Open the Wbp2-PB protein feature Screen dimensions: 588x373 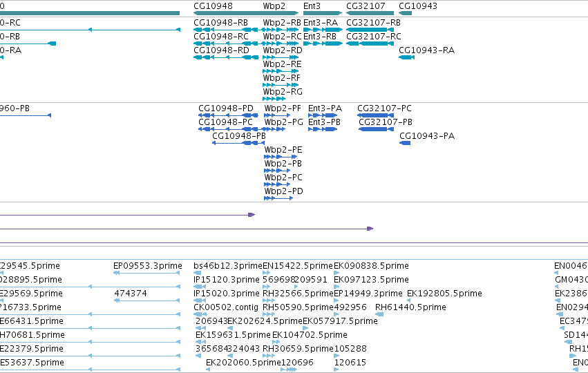tap(283, 164)
